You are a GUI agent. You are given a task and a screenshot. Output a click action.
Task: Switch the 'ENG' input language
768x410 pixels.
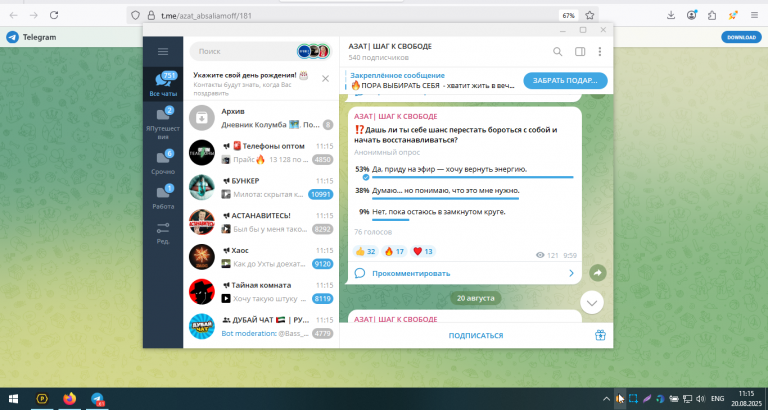point(717,399)
